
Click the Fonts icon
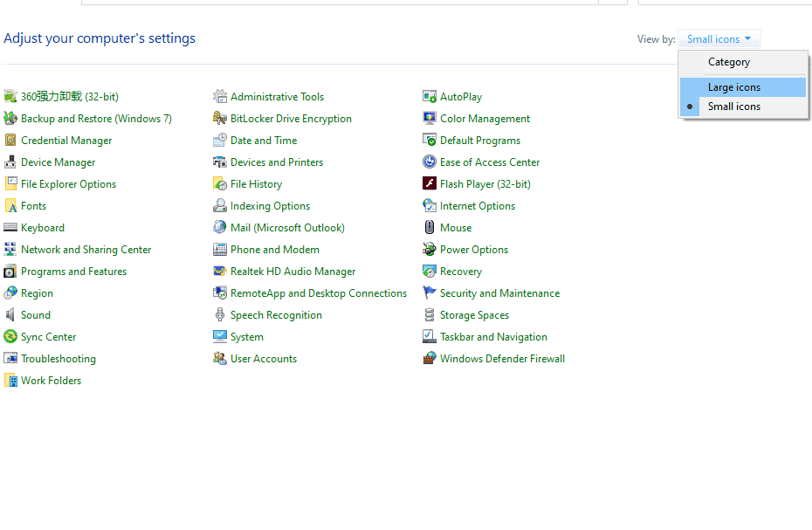coord(10,206)
